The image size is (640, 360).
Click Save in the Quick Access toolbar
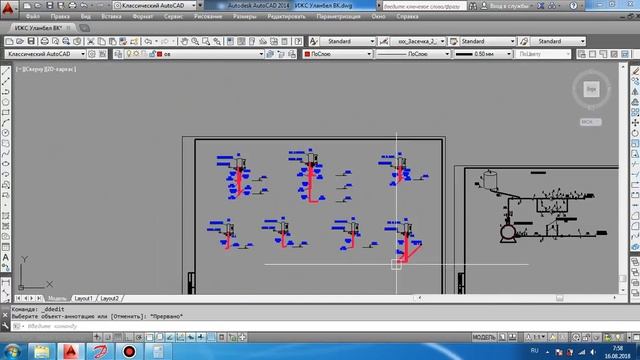[49, 6]
